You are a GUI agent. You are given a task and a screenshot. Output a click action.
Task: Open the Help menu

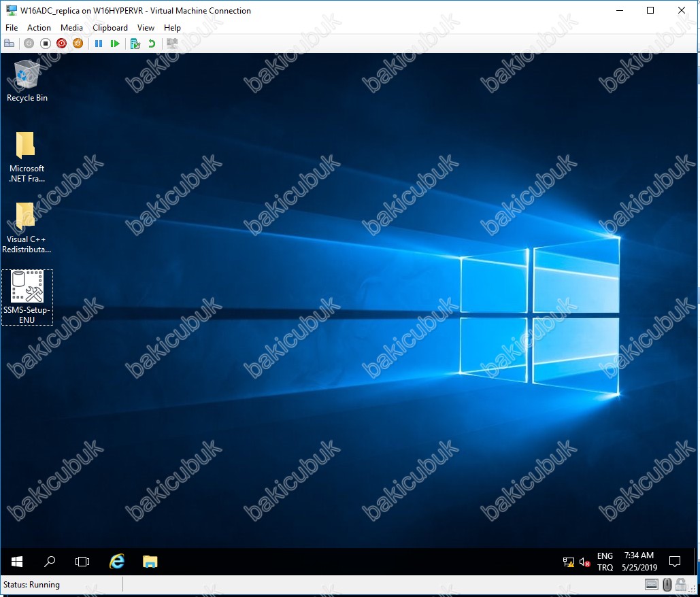172,28
